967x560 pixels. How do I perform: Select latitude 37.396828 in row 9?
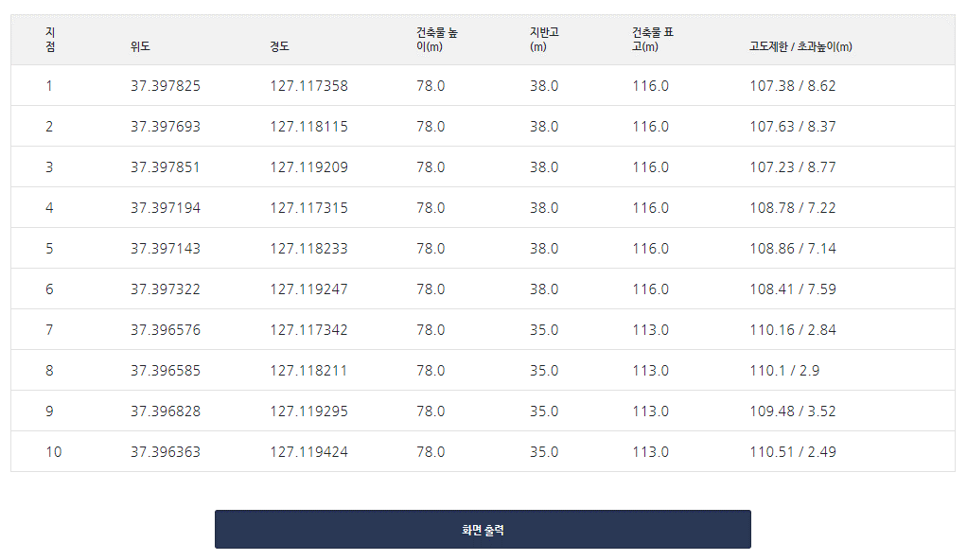(x=166, y=411)
